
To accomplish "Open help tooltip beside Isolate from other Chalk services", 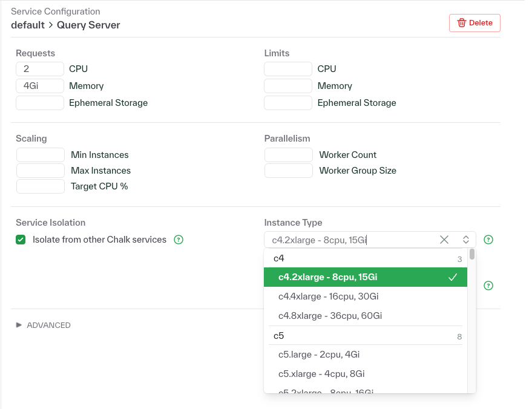I will pyautogui.click(x=179, y=240).
